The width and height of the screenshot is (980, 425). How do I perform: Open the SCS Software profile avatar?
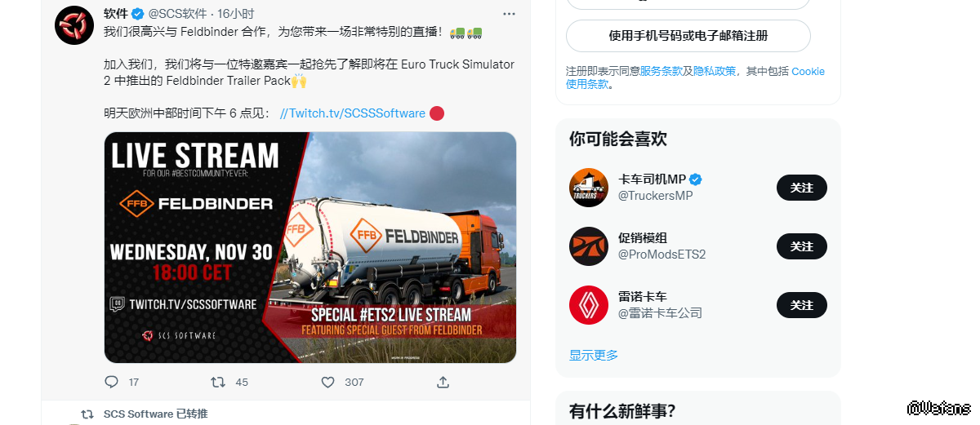(x=74, y=24)
